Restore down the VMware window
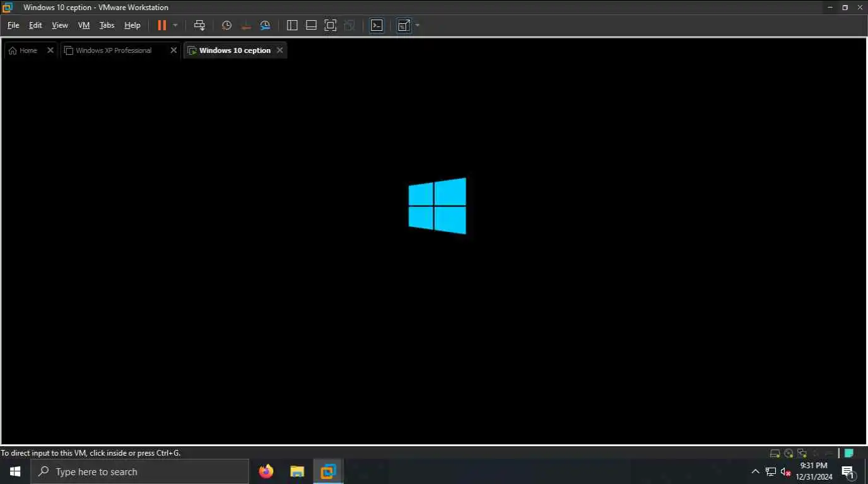 [x=845, y=8]
